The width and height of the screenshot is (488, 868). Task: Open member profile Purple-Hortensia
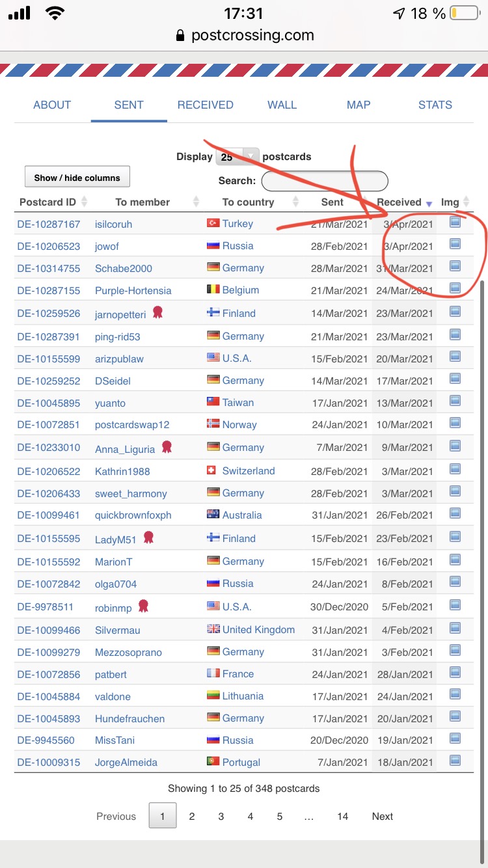tap(133, 290)
